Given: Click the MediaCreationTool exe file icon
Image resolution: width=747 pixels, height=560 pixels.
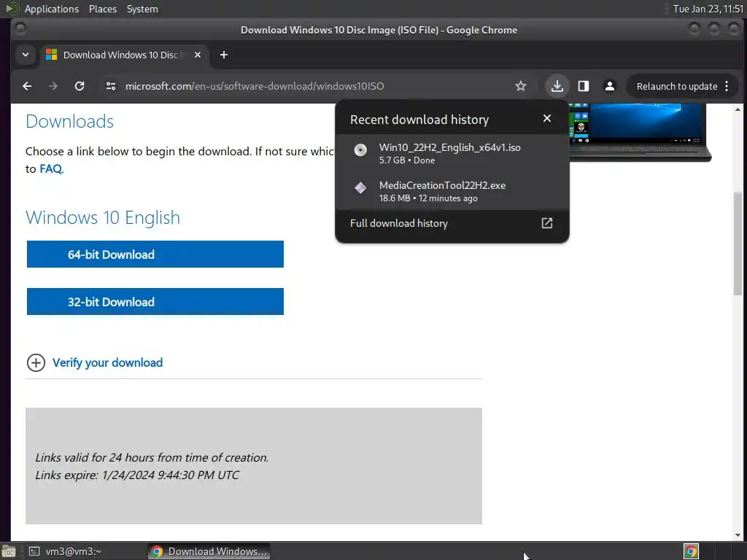Looking at the screenshot, I should coord(360,187).
